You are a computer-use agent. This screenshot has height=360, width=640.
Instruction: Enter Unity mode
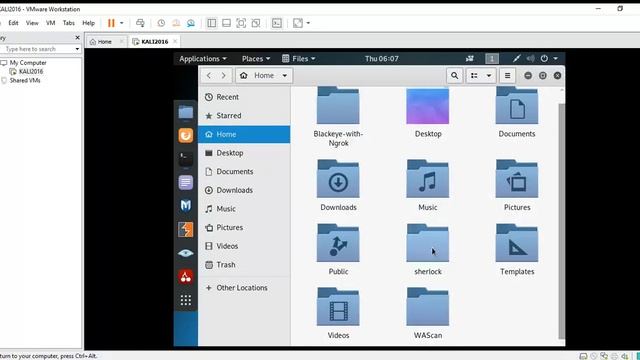256,23
